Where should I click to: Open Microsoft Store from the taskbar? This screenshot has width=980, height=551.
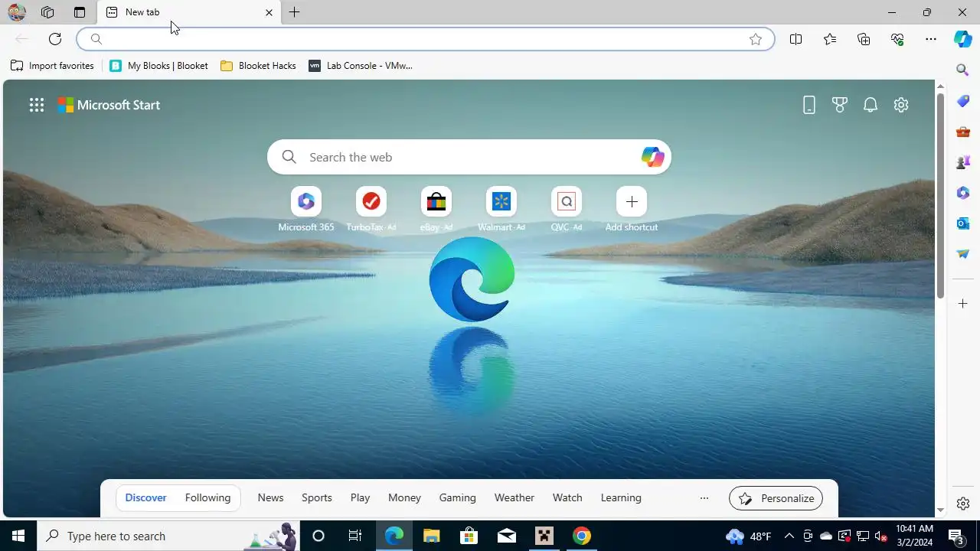[469, 536]
